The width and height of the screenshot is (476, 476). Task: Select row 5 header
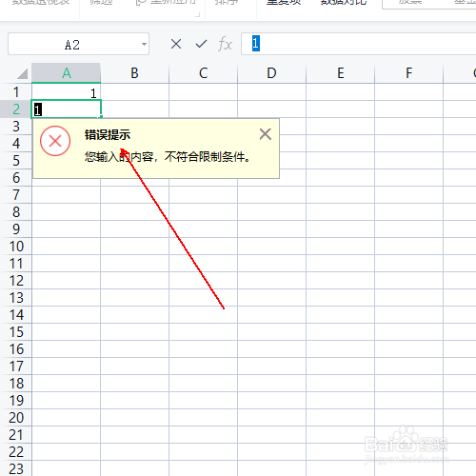[16, 161]
